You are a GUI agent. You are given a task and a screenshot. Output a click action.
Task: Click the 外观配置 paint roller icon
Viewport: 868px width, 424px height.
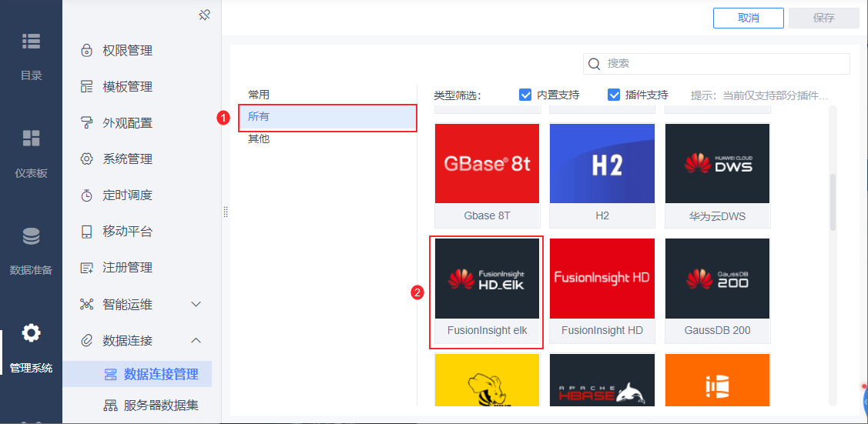pyautogui.click(x=86, y=122)
